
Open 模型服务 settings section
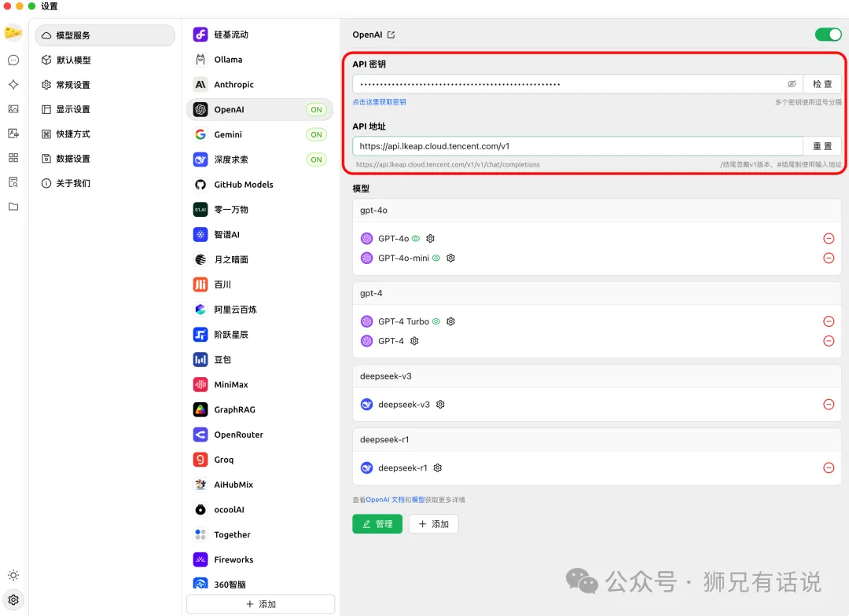pyautogui.click(x=105, y=35)
